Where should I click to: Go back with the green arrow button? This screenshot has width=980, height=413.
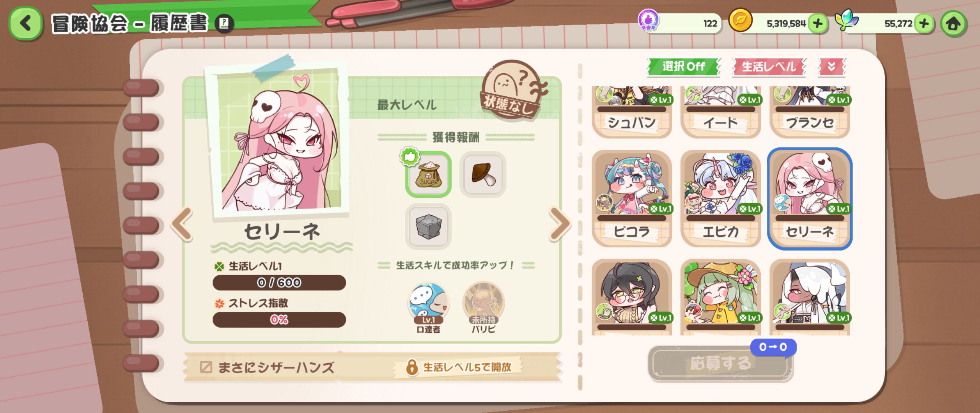click(x=25, y=23)
